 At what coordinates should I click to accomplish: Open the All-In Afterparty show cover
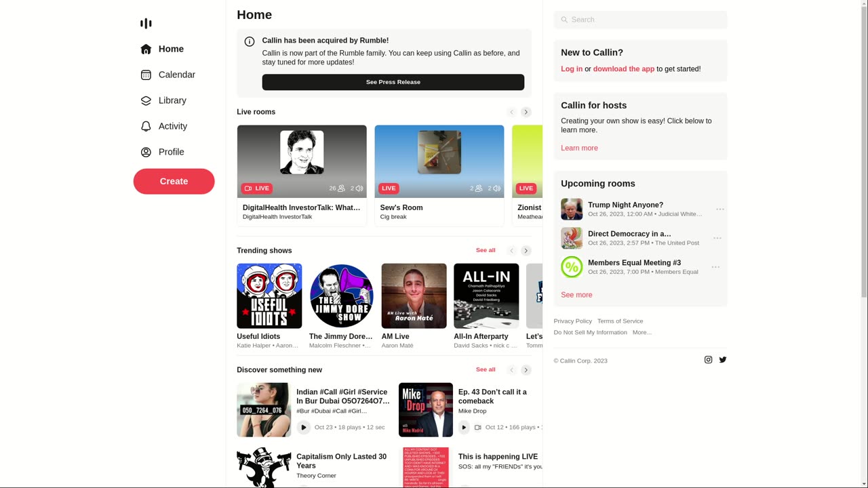click(x=486, y=296)
